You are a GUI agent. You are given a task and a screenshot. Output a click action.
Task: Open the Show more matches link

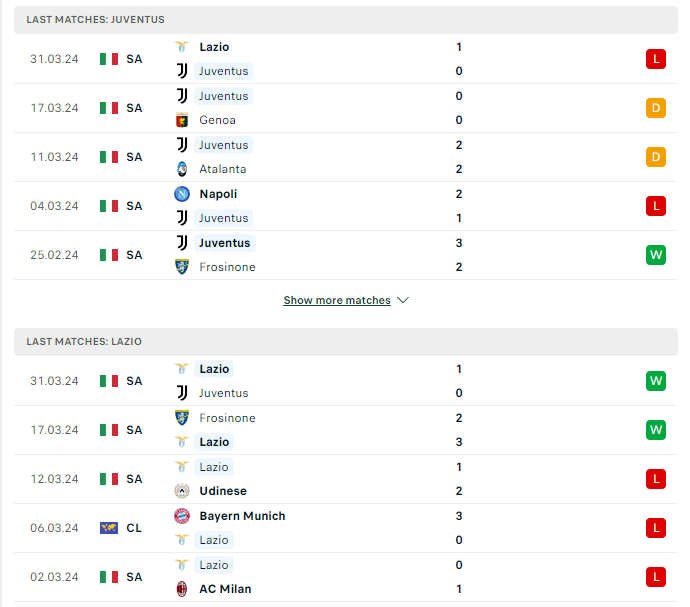coord(337,300)
